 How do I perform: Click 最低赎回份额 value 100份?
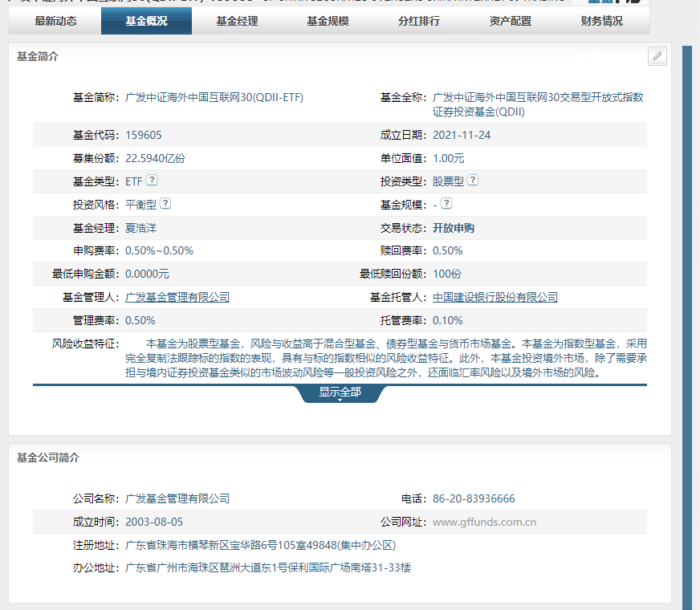[447, 274]
